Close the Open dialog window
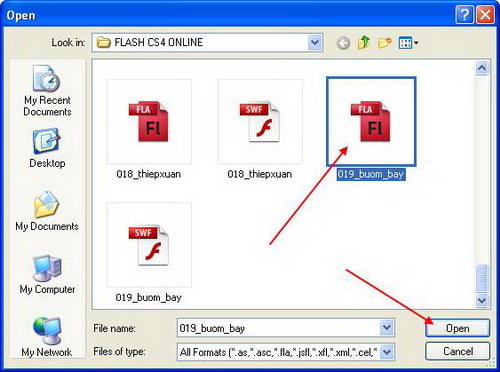The height and width of the screenshot is (372, 500). (485, 15)
